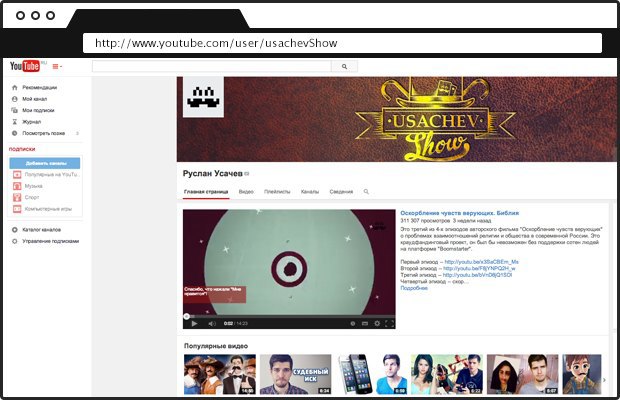
Task: Open the guide menu next to YouTube logo
Action: [56, 66]
